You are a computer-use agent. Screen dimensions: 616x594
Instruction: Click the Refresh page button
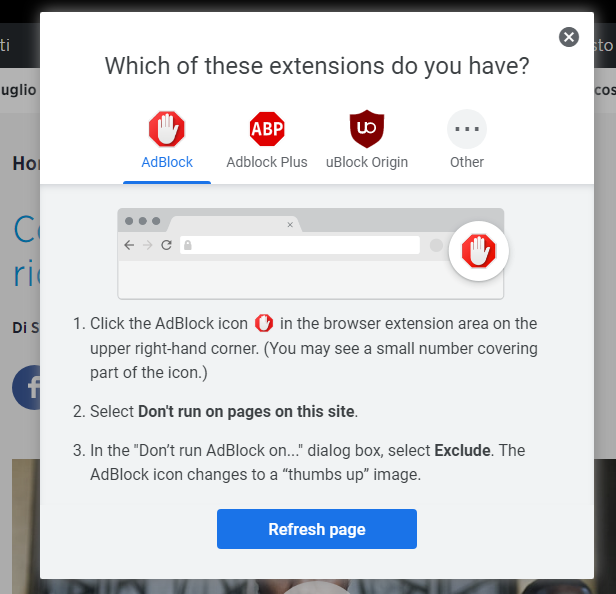tap(317, 529)
